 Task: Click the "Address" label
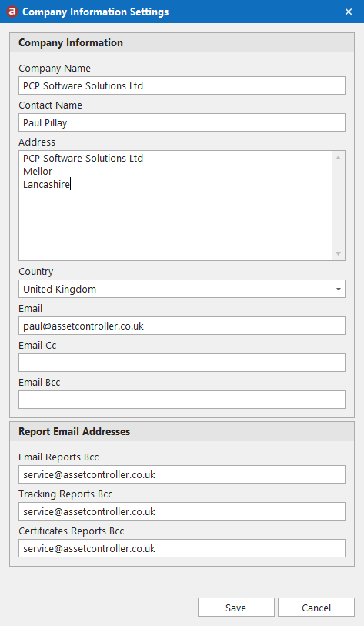[37, 142]
